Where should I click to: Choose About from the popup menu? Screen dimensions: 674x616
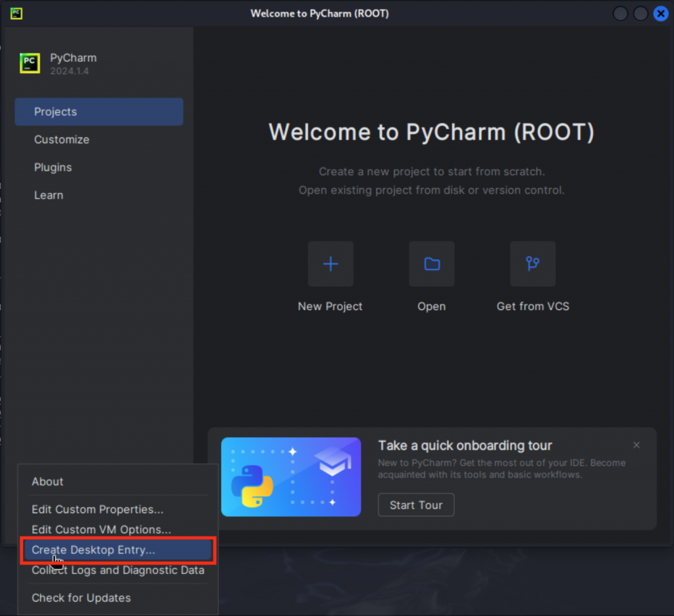coord(118,482)
